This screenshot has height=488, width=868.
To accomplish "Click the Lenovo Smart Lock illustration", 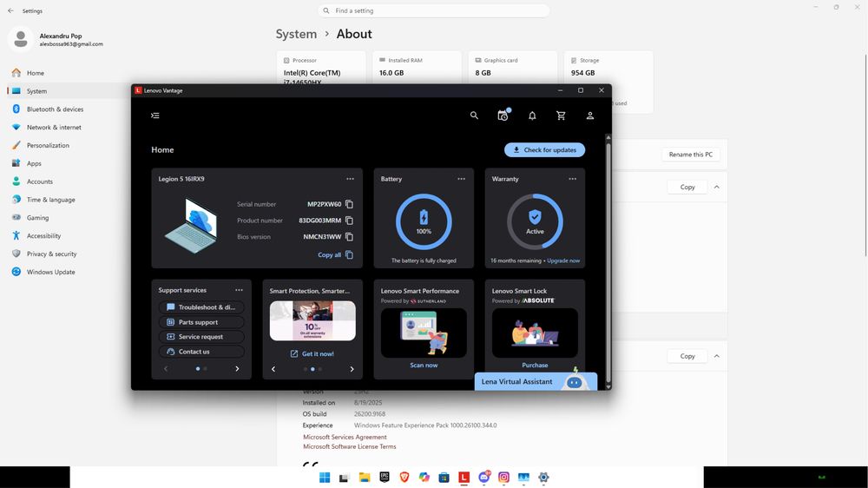I will [535, 333].
